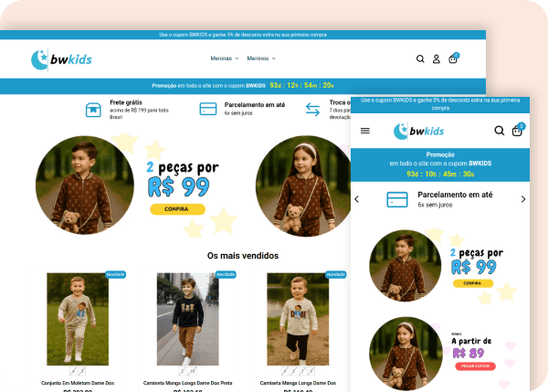
Task: Open the mobile shopping bag icon
Action: pos(518,131)
